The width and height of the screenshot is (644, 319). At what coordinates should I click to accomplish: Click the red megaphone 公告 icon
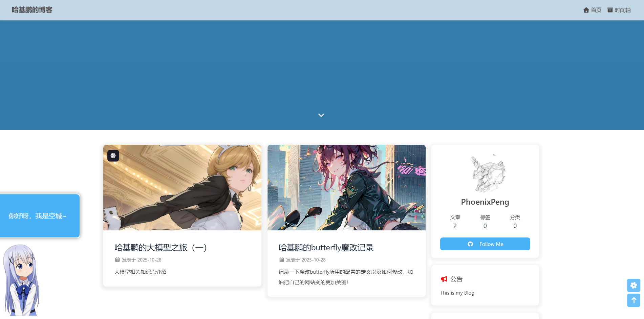pos(444,279)
